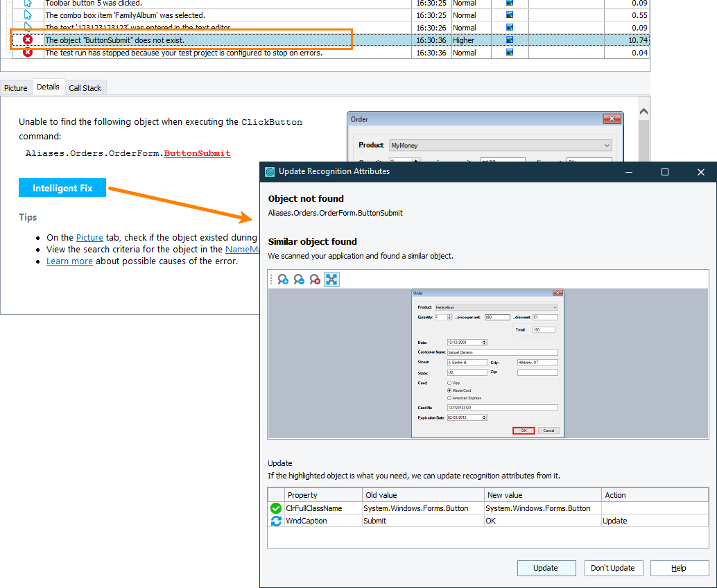Choose the Visa payment option
Image resolution: width=717 pixels, height=588 pixels.
coord(449,383)
